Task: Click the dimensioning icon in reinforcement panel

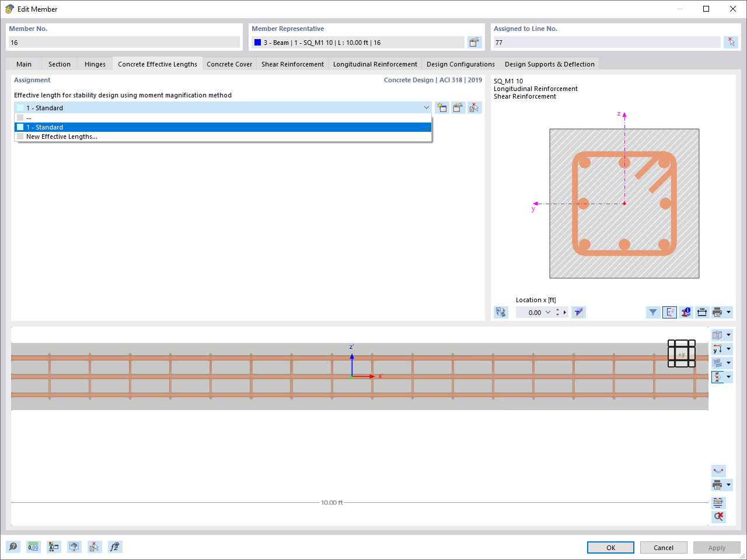Action: [x=702, y=312]
